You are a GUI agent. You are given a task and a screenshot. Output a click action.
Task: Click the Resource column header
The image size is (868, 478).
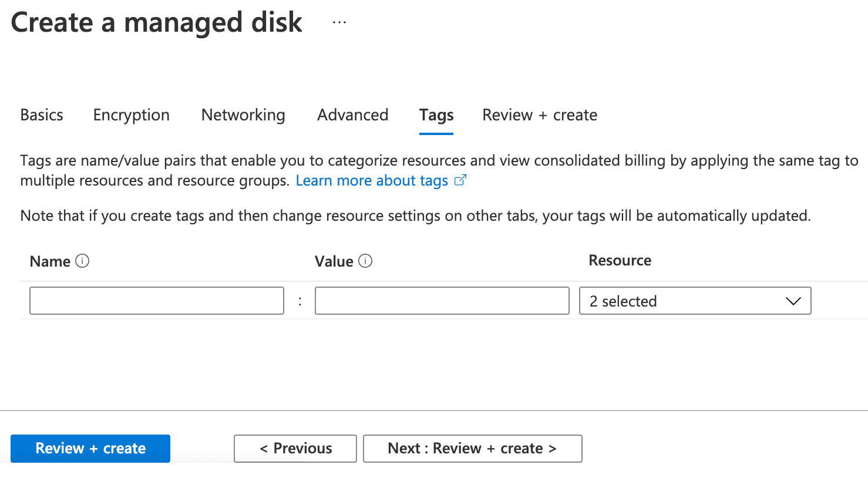pyautogui.click(x=620, y=260)
